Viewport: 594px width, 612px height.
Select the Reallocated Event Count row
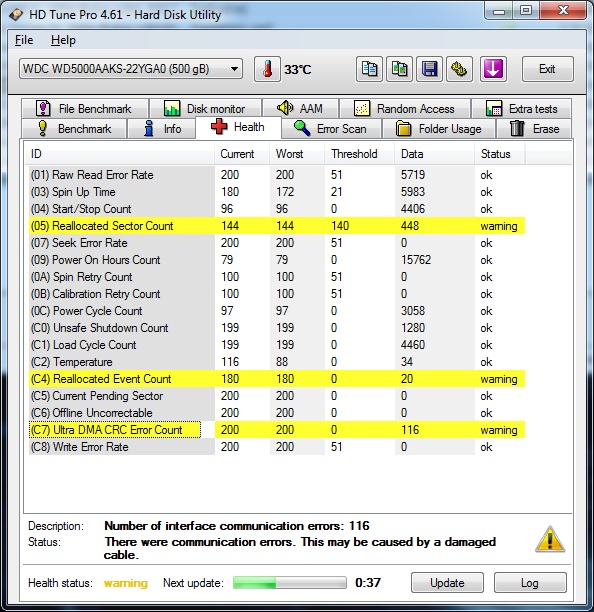point(277,379)
